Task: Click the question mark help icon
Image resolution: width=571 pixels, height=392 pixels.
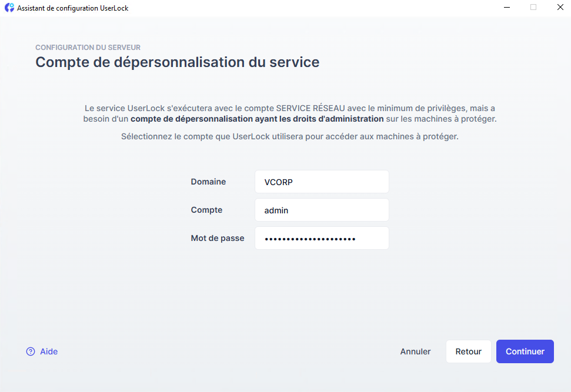Action: [31, 351]
